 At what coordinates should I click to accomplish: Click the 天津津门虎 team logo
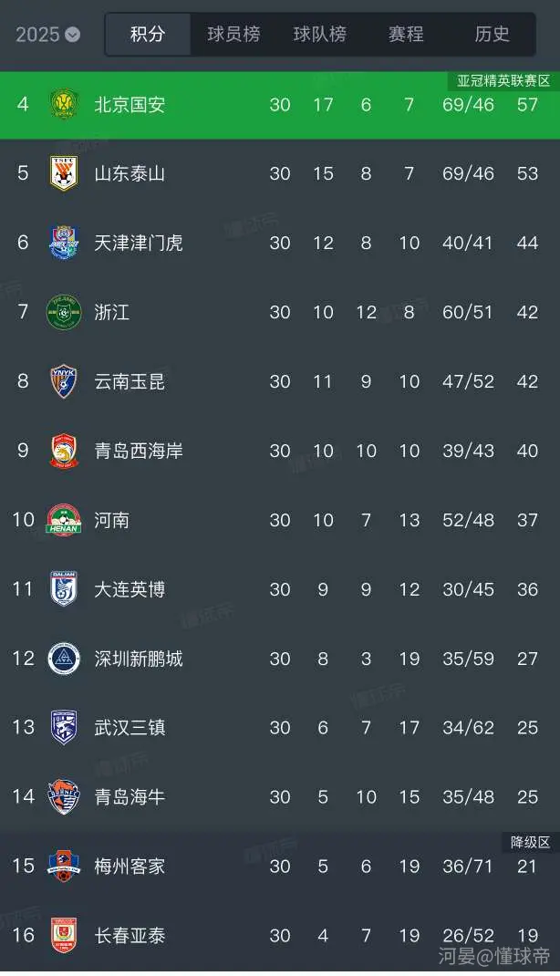click(64, 243)
